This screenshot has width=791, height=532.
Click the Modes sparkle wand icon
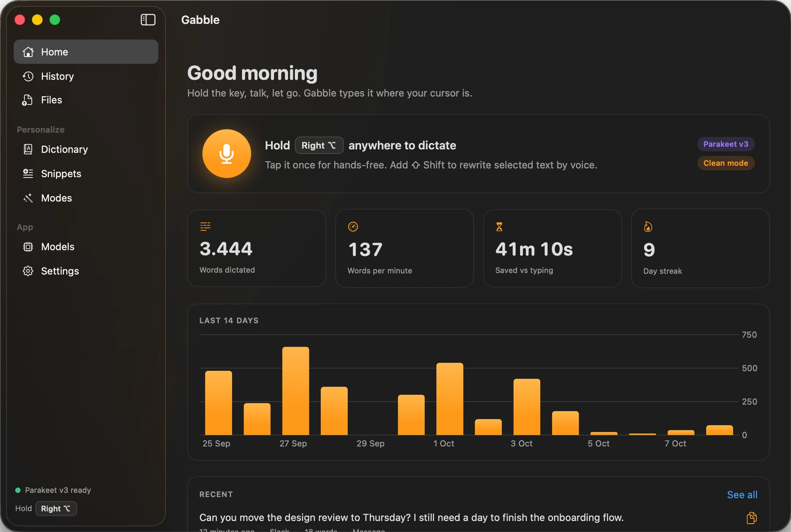coord(28,198)
